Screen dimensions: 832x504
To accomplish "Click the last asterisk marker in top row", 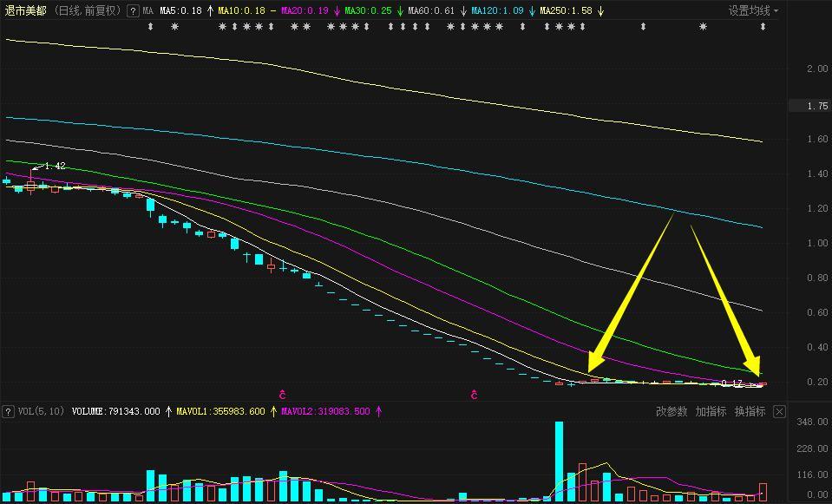I will [x=703, y=26].
